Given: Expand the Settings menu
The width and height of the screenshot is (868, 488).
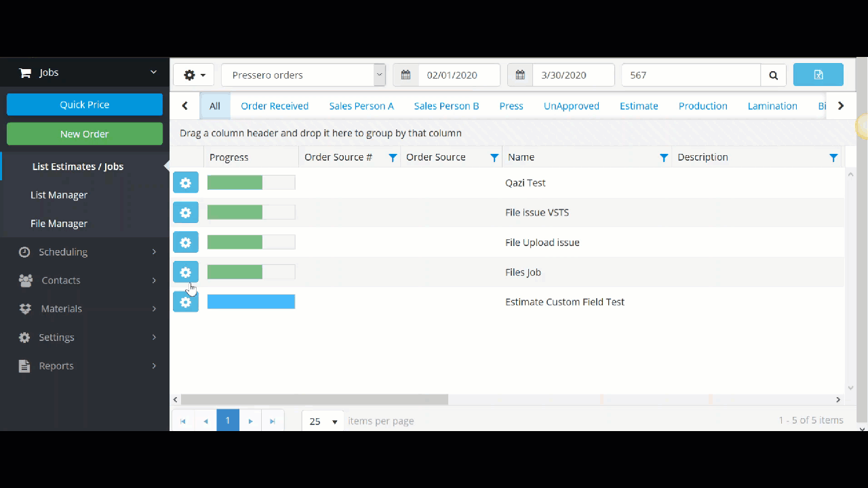Looking at the screenshot, I should tap(154, 338).
